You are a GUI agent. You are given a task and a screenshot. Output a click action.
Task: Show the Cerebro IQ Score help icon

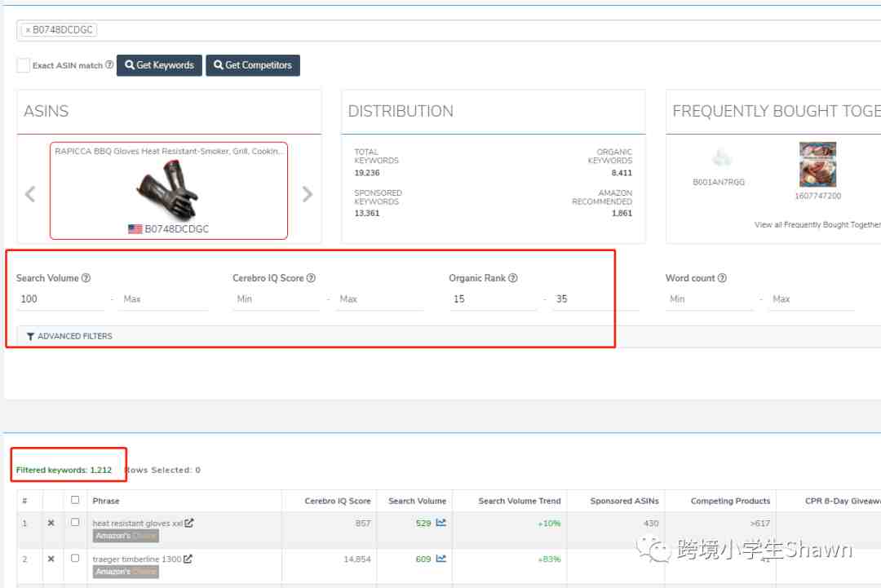[311, 278]
